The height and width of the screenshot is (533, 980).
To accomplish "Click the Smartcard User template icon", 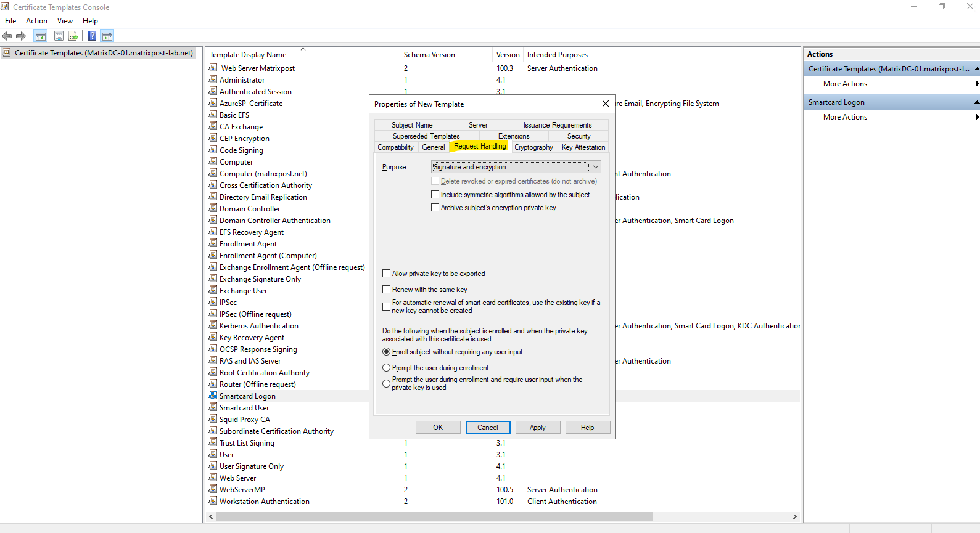I will pos(213,407).
